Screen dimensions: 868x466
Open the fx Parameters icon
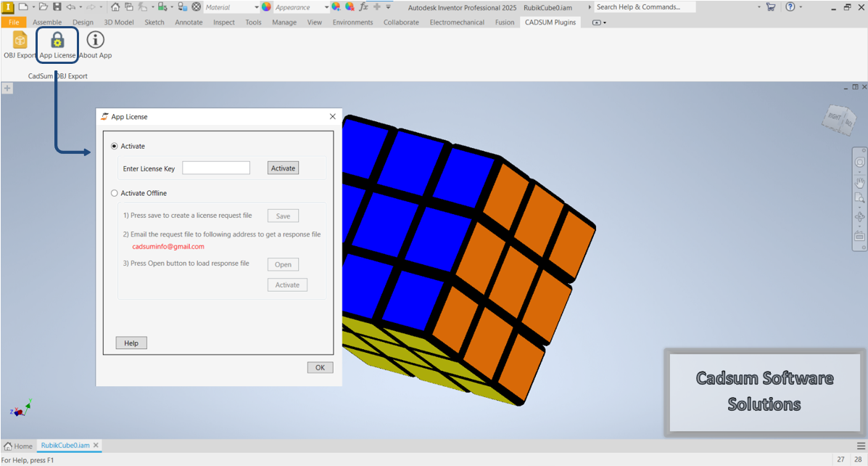pyautogui.click(x=364, y=7)
